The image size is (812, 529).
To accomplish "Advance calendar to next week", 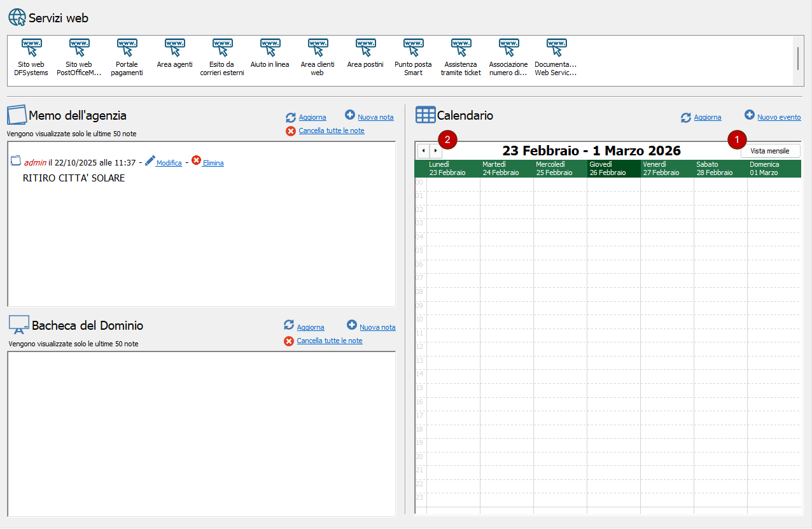I will tap(435, 151).
